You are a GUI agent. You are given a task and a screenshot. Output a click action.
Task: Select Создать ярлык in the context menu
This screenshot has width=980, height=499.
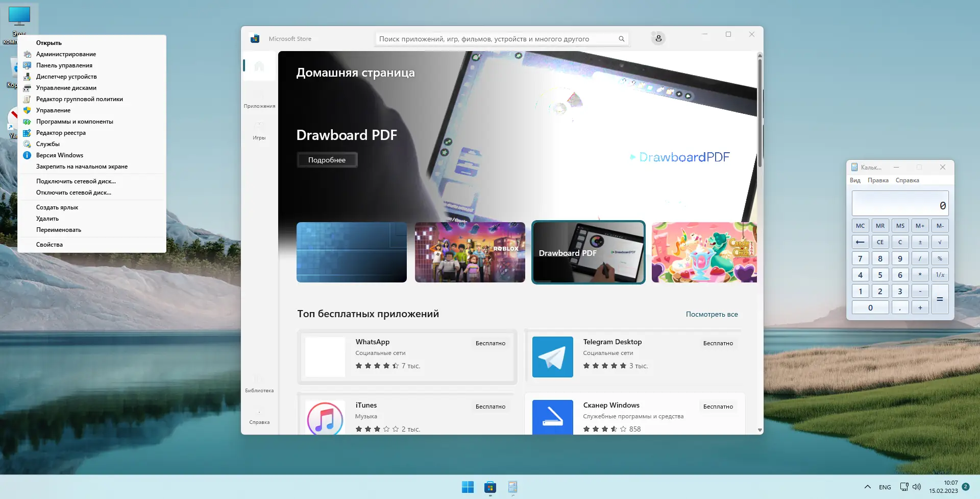click(92, 207)
